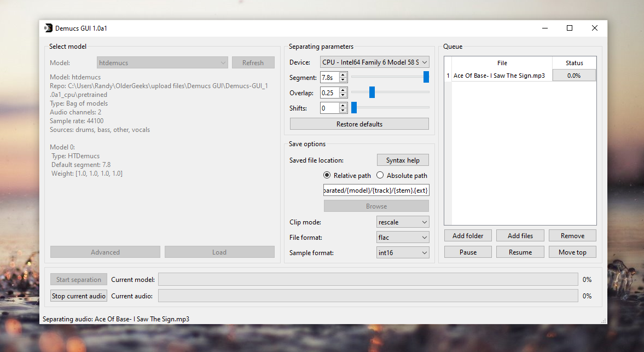Click the Type: Bag of models text
644x352 pixels.
[x=79, y=103]
